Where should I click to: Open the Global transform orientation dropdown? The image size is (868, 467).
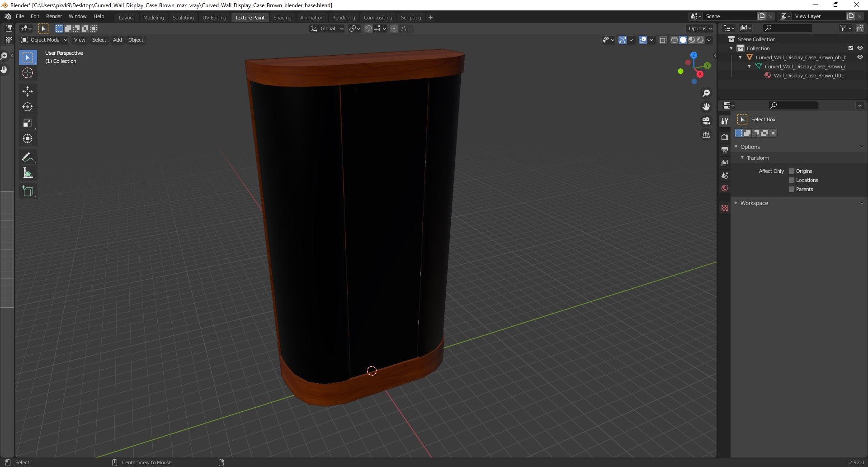(327, 29)
